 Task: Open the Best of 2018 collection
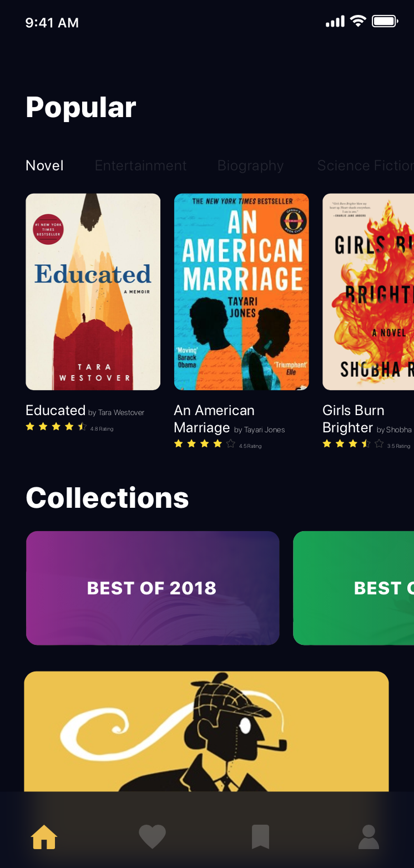pos(153,588)
